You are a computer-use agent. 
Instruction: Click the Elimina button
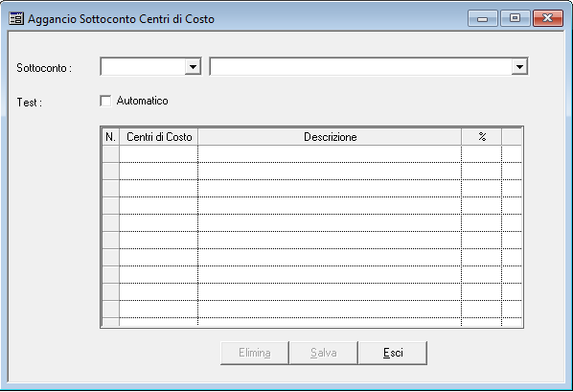pos(255,353)
